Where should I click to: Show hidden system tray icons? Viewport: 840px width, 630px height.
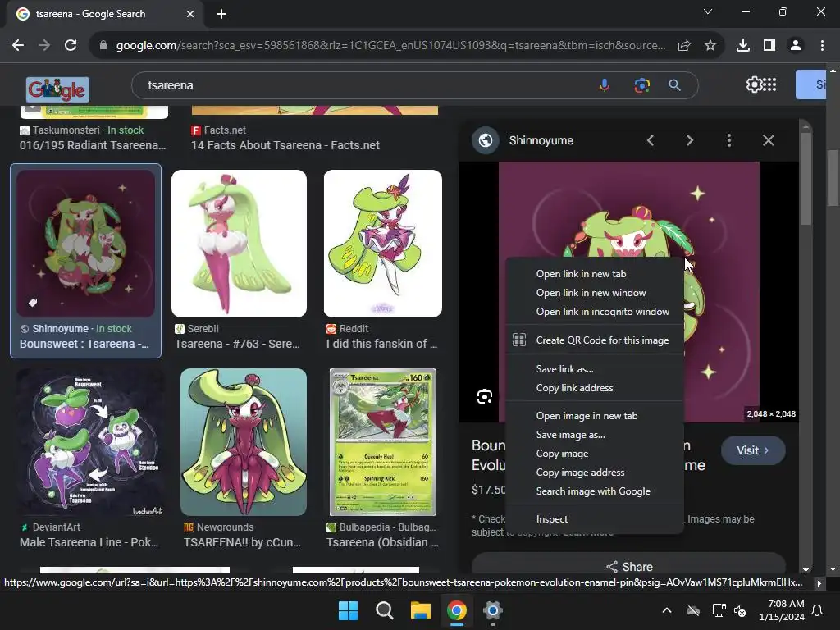pos(667,610)
